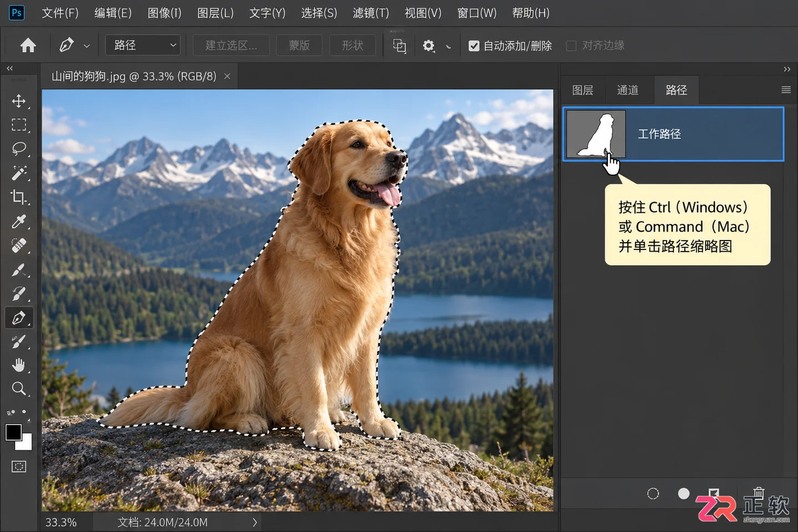The width and height of the screenshot is (798, 532).
Task: Open the 滤镜(T) menu
Action: 371,13
